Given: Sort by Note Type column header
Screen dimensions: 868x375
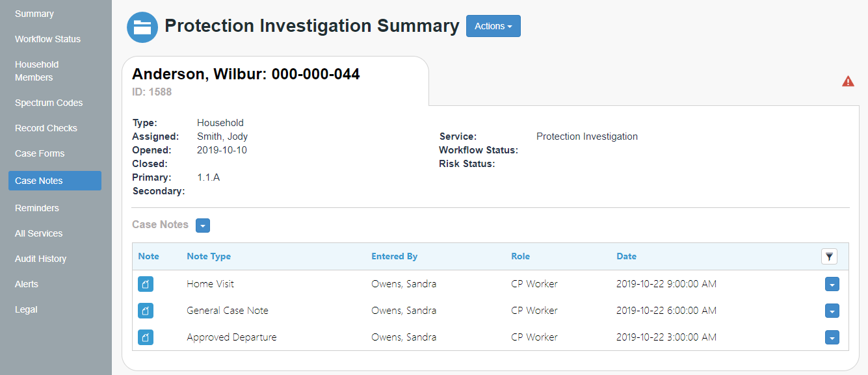Looking at the screenshot, I should click(x=209, y=256).
